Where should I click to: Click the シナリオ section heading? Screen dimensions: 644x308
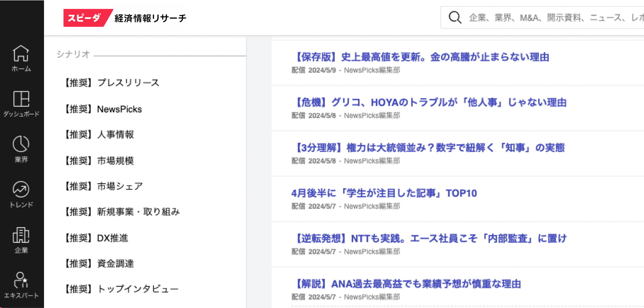point(73,54)
